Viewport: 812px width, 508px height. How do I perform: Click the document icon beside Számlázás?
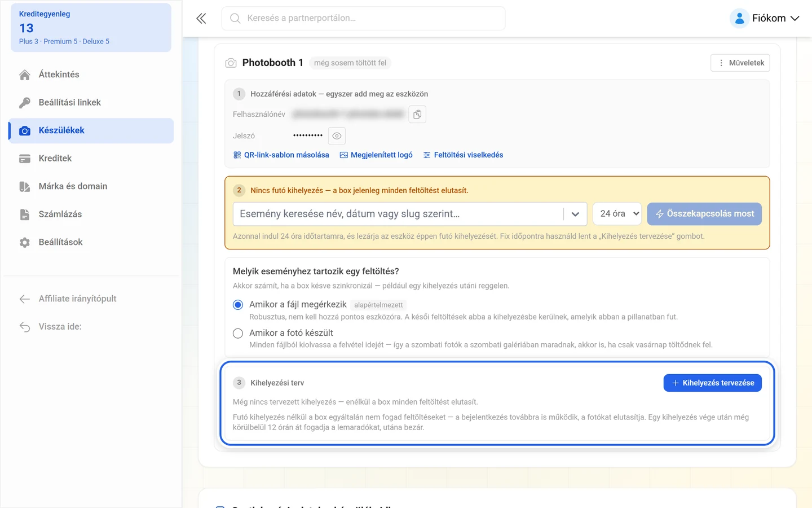pos(25,214)
